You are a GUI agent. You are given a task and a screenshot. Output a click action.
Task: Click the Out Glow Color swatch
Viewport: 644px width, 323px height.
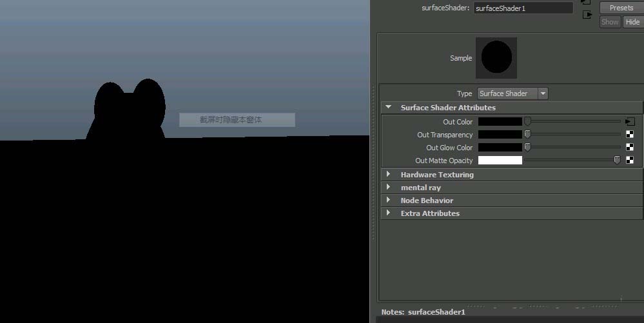pyautogui.click(x=500, y=147)
